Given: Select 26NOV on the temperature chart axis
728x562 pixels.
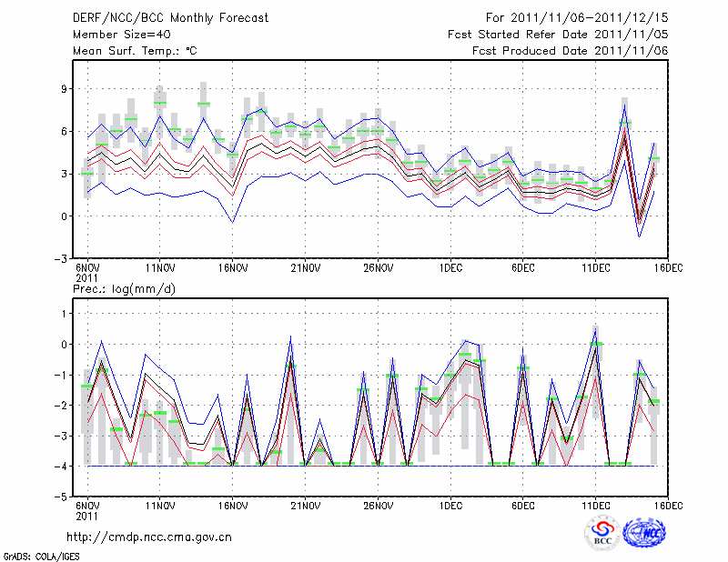Looking at the screenshot, I should pos(379,269).
